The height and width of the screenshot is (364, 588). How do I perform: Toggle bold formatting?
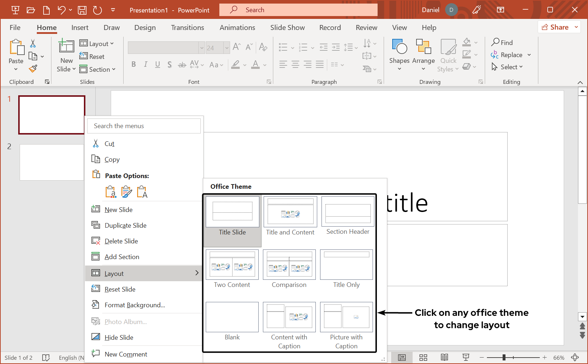click(x=134, y=64)
